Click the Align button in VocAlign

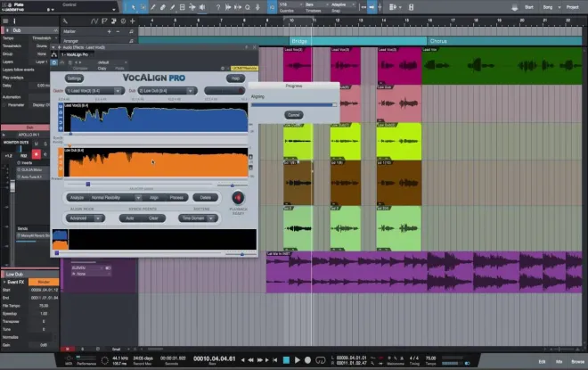[154, 197]
